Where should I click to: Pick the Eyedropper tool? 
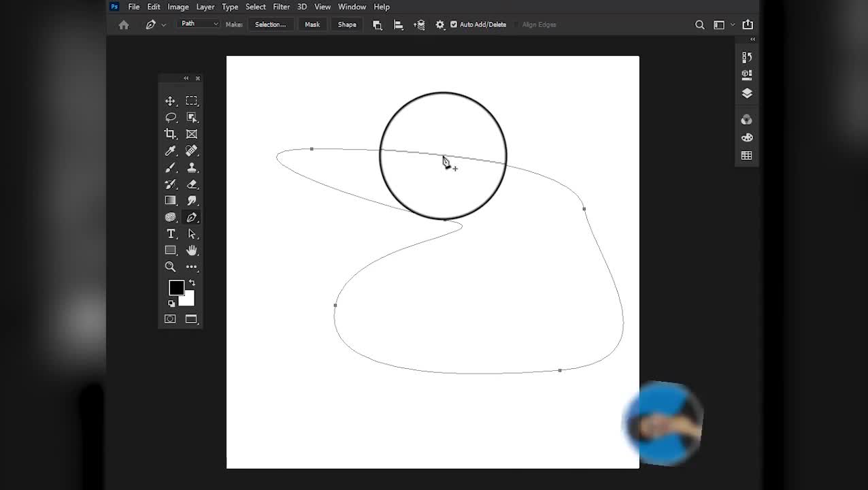click(170, 150)
